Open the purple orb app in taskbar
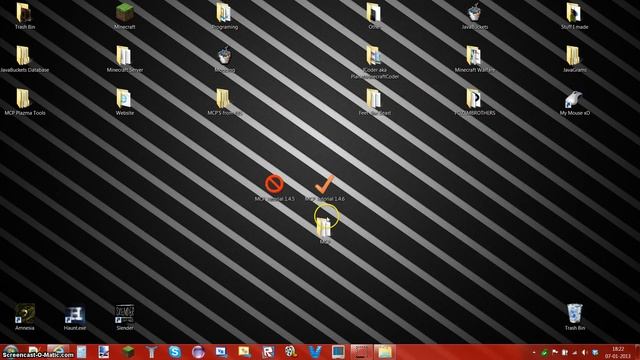 coord(198,351)
